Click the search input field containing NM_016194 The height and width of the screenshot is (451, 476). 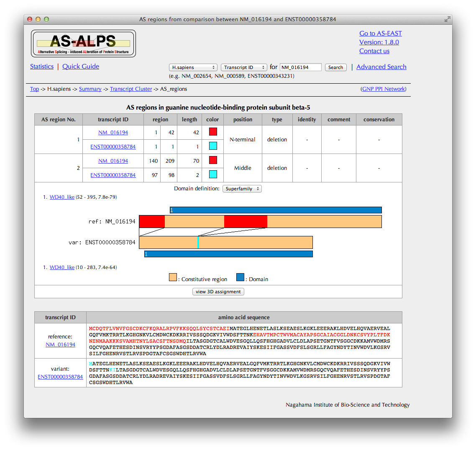[x=300, y=67]
